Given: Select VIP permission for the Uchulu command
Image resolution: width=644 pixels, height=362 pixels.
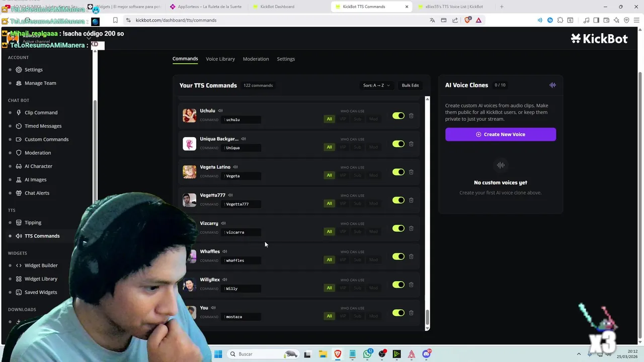Looking at the screenshot, I should coord(343,119).
